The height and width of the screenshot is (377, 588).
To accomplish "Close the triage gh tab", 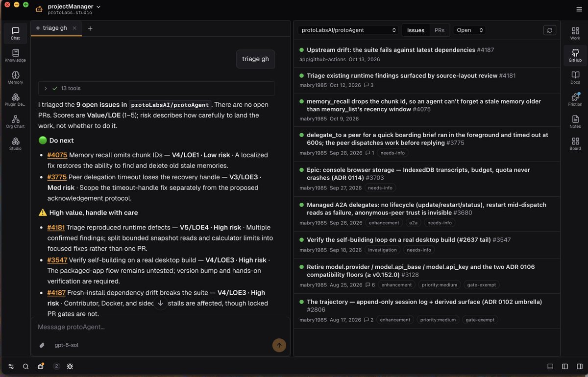I will pyautogui.click(x=74, y=28).
